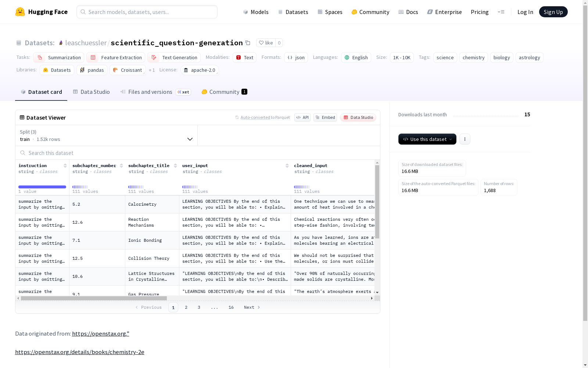
Task: Focus the Search models, datasets, users field
Action: point(147,12)
